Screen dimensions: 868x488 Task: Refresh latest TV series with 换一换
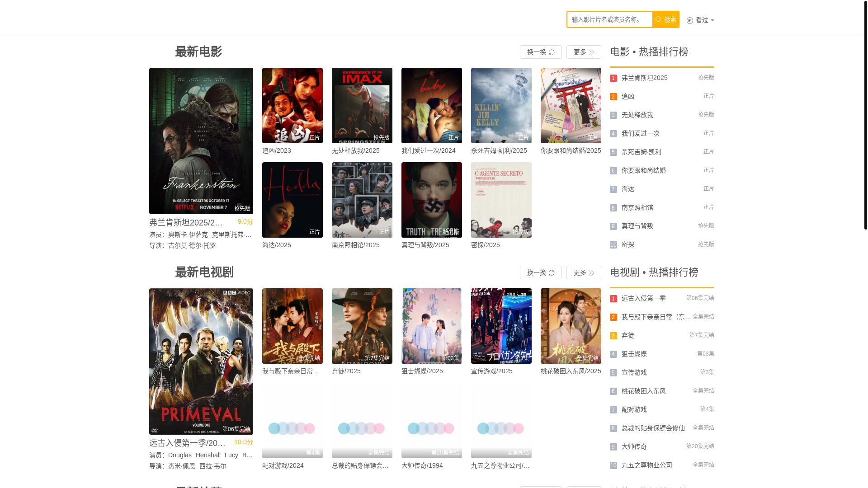pos(540,272)
